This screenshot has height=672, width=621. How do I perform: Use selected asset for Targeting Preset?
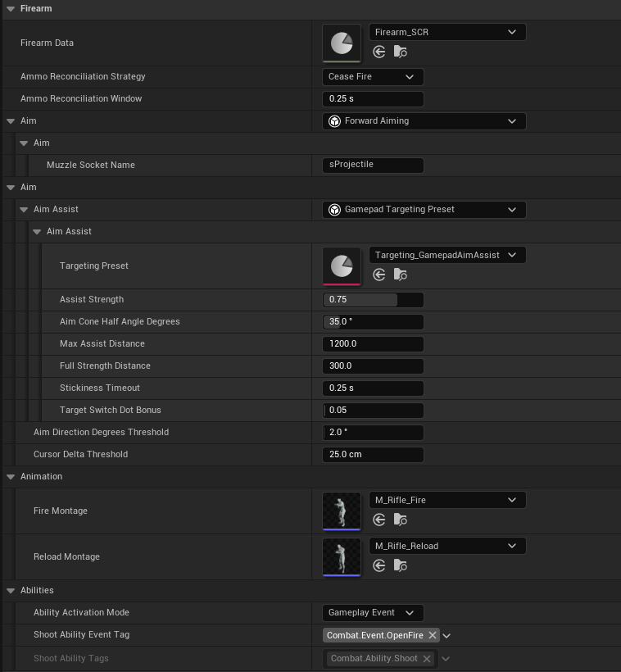click(378, 275)
